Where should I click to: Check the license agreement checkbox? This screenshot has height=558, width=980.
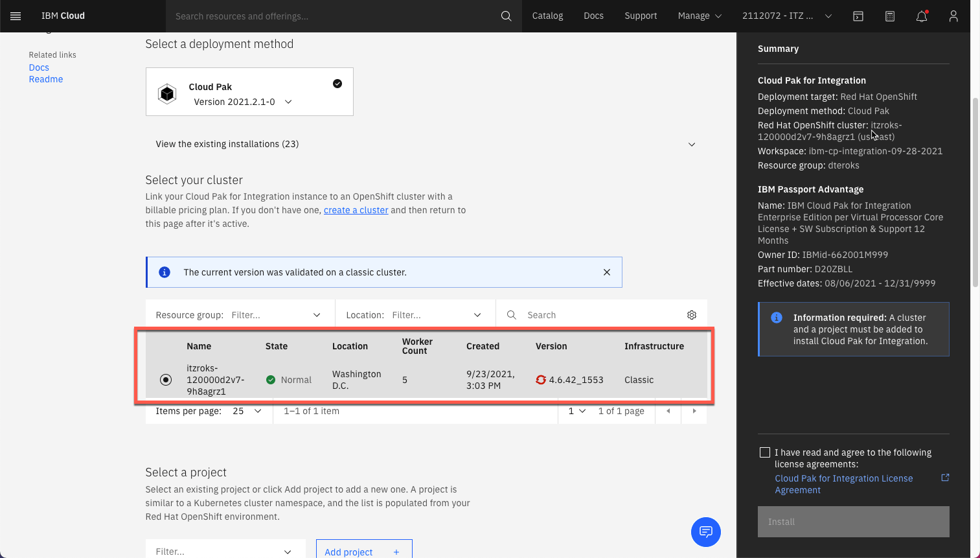[764, 452]
